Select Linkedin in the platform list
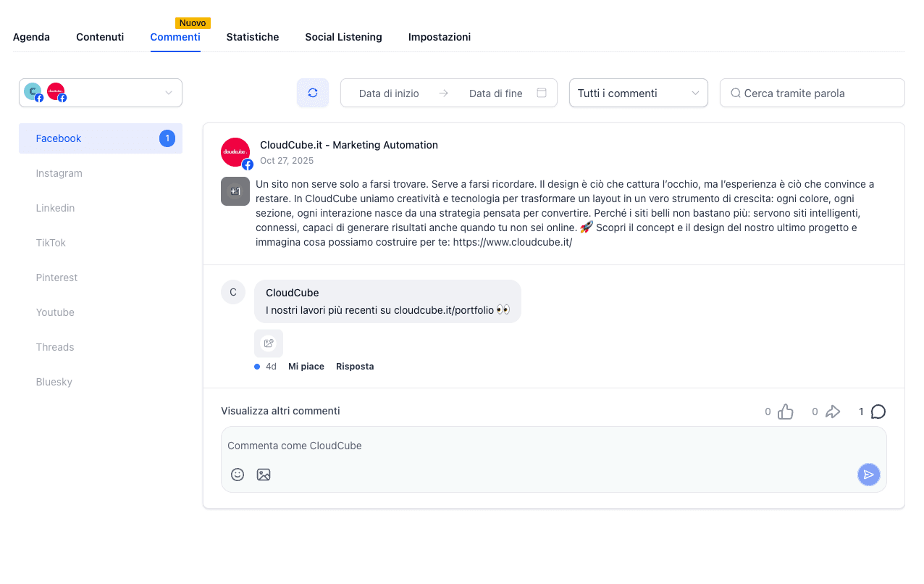 (101, 208)
